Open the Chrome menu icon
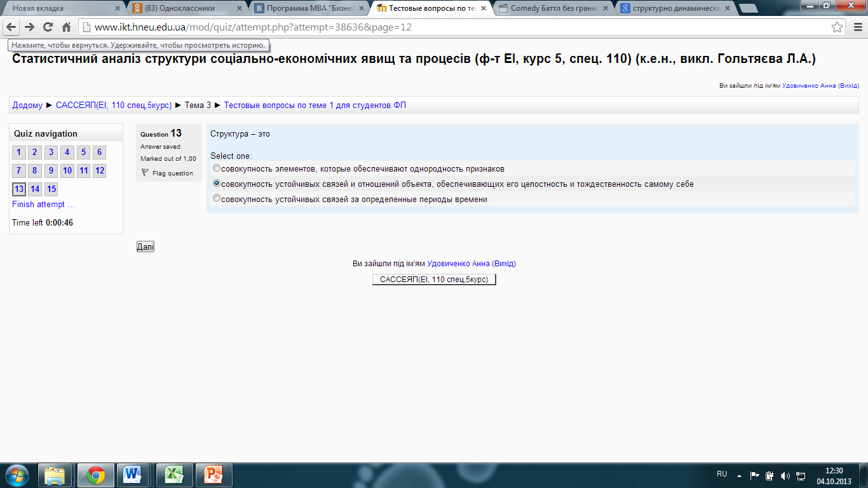This screenshot has width=868, height=488. click(x=857, y=27)
